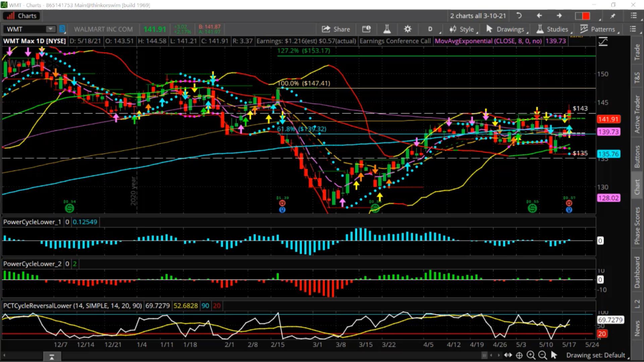Click the 128.02 pink price bubble
The height and width of the screenshot is (362, 644).
click(608, 198)
